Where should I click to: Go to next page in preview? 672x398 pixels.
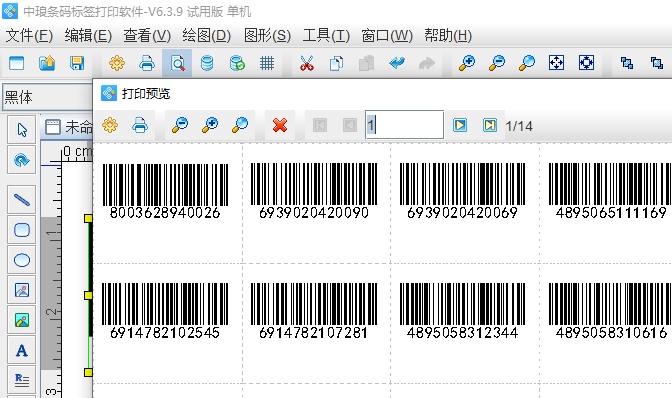pos(460,125)
